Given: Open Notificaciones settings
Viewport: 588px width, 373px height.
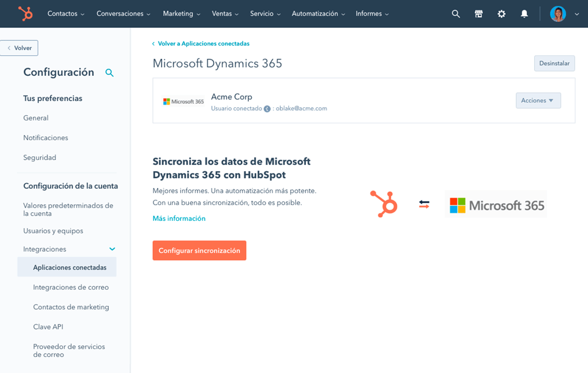Looking at the screenshot, I should tap(46, 138).
